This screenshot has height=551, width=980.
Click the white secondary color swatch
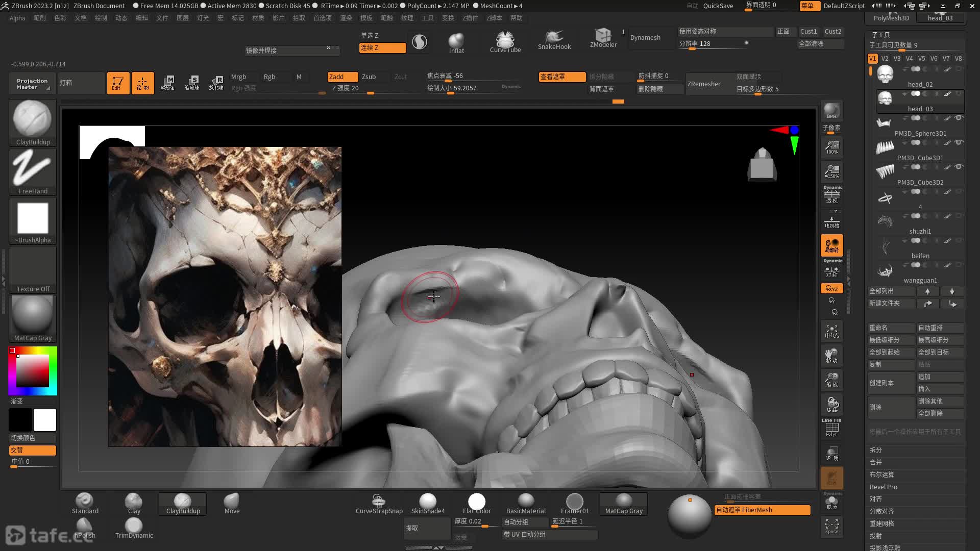point(45,420)
